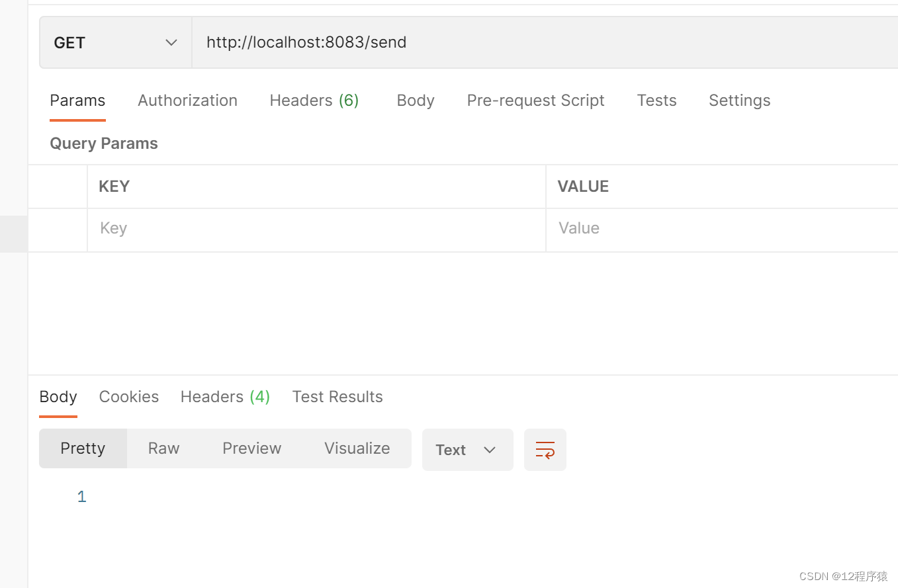Select the Pretty view button
Image resolution: width=898 pixels, height=588 pixels.
pos(83,448)
